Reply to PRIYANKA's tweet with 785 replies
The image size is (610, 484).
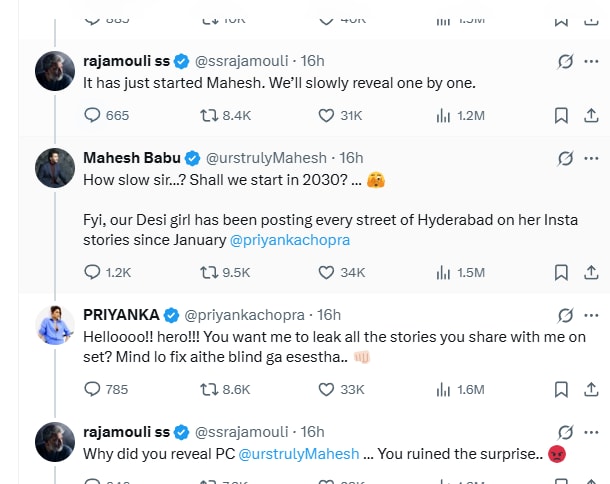(93, 389)
